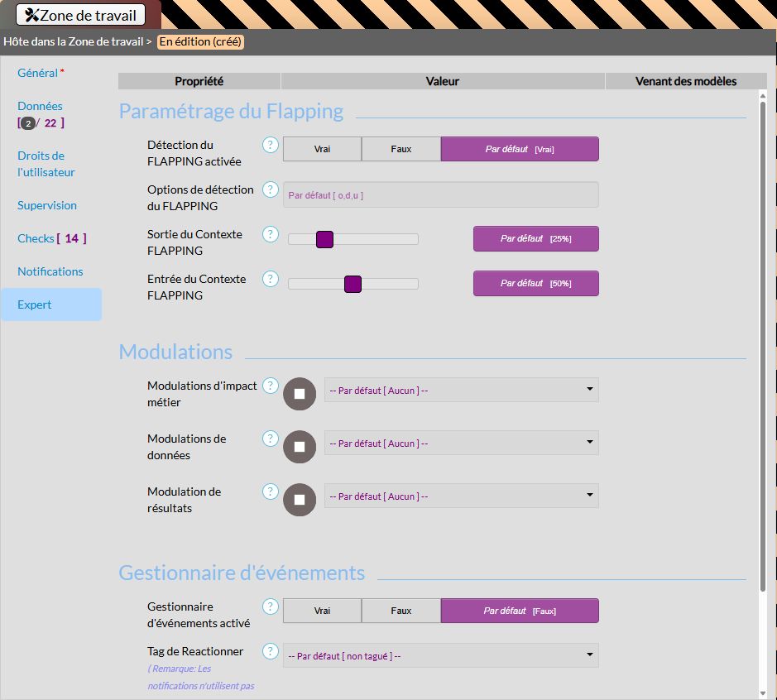The width and height of the screenshot is (777, 700).
Task: Set Gestionnaire d'événements activé to Vrai
Action: point(322,611)
